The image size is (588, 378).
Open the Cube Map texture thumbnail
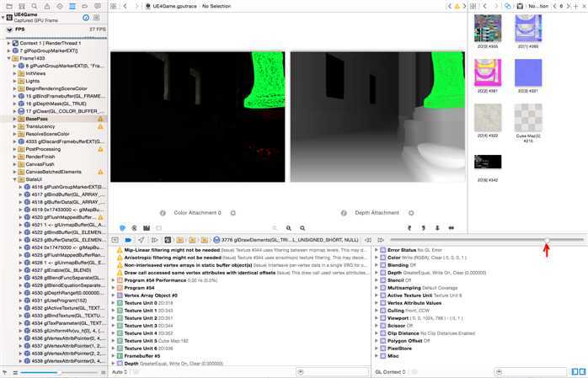tap(528, 118)
